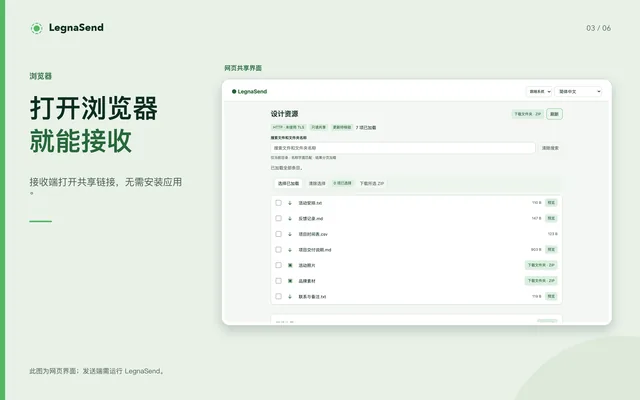Click the "0 项已选择" selection count tag
Screen dimensions: 640x400
(342, 183)
